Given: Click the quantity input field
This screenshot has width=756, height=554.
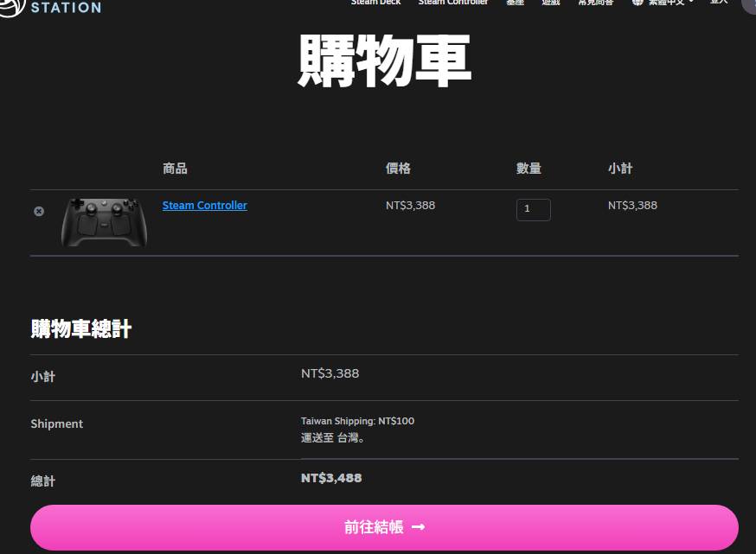Looking at the screenshot, I should tap(533, 209).
